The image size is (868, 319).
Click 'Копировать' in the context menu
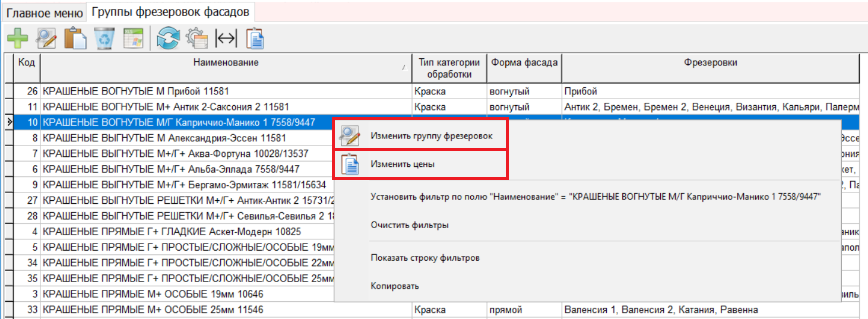[395, 286]
